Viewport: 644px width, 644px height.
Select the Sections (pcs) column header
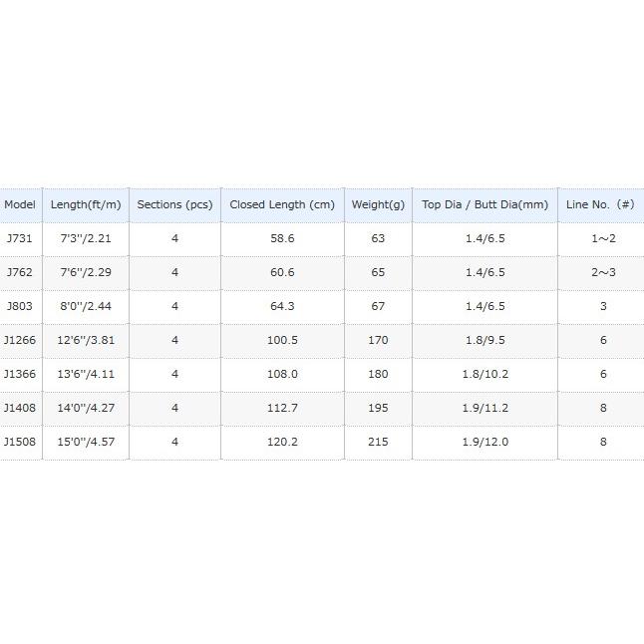(174, 204)
